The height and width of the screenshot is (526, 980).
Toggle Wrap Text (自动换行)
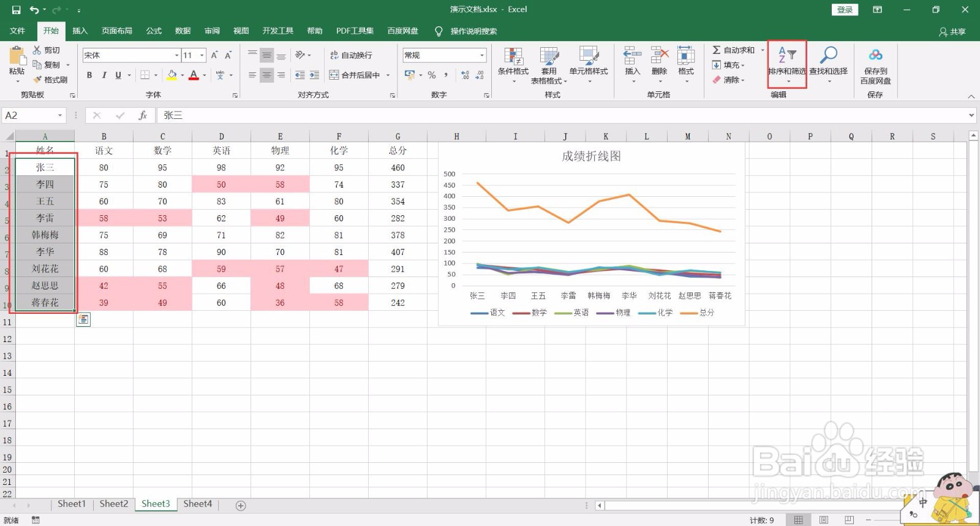point(351,55)
